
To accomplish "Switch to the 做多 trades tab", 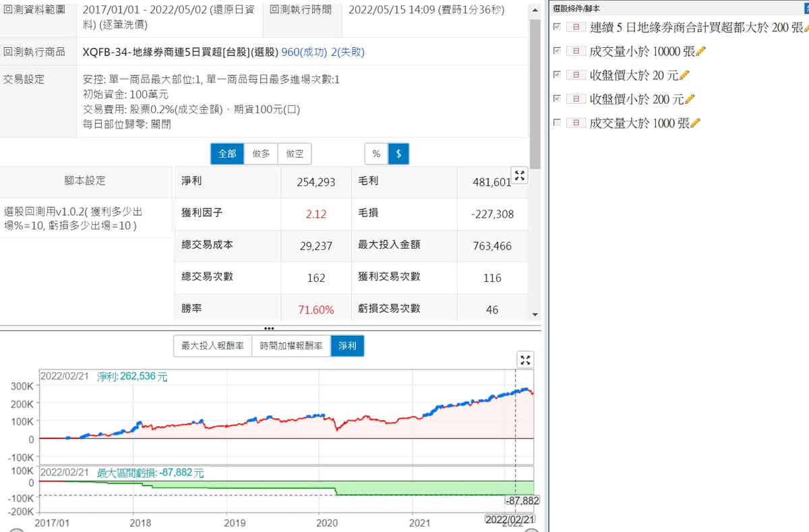I will pyautogui.click(x=261, y=154).
